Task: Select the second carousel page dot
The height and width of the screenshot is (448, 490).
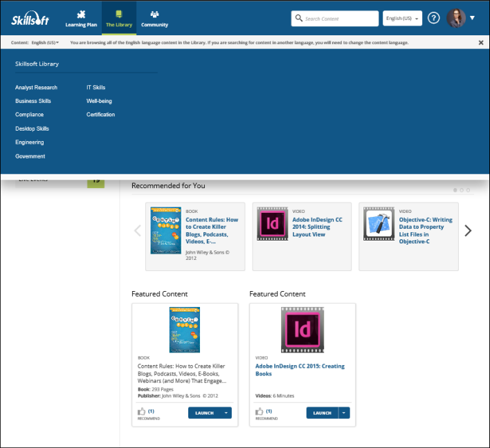Action: pyautogui.click(x=462, y=190)
